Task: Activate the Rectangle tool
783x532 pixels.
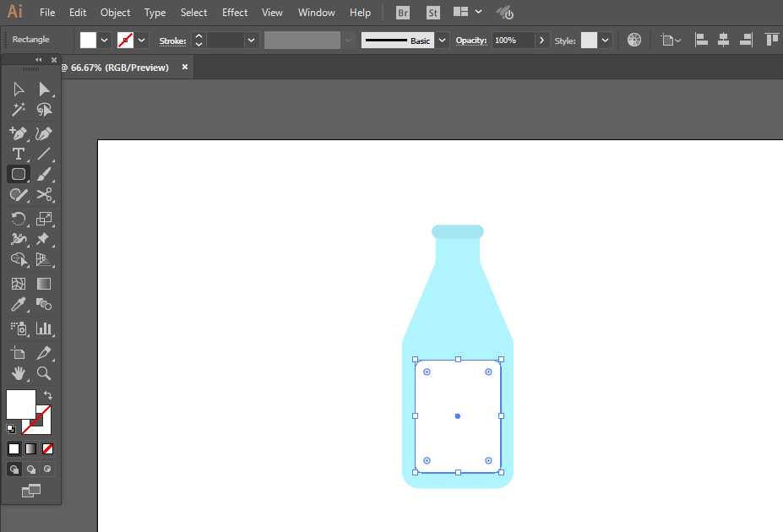Action: (18, 174)
